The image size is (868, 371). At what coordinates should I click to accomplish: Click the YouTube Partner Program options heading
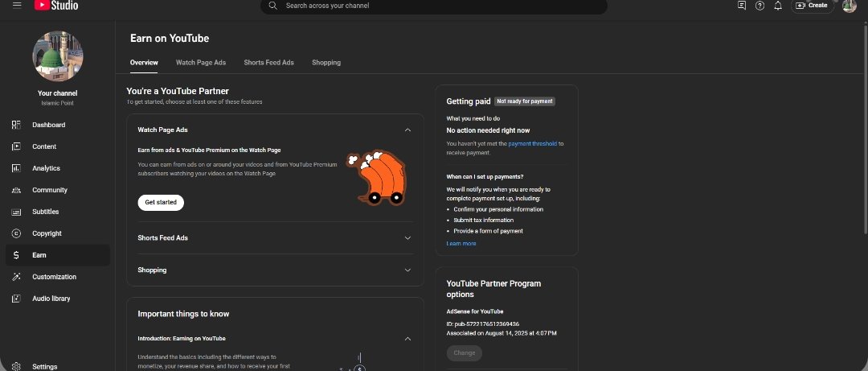[x=493, y=289]
